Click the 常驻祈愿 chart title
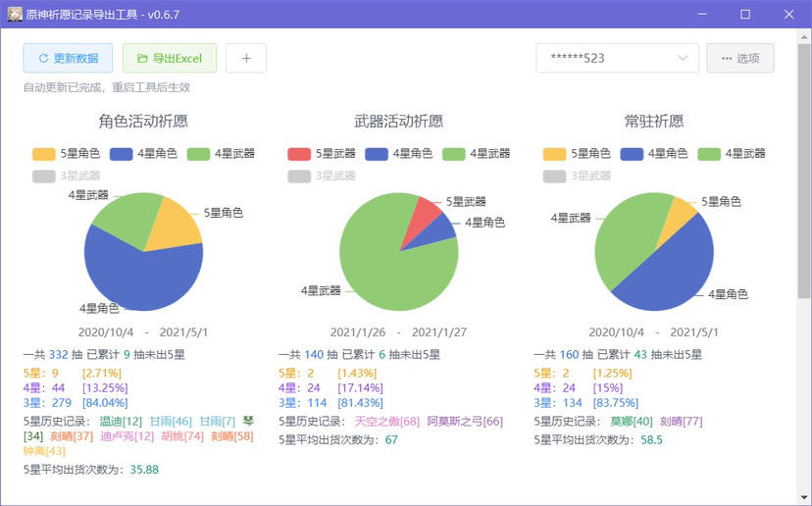Image resolution: width=812 pixels, height=506 pixels. (x=654, y=122)
